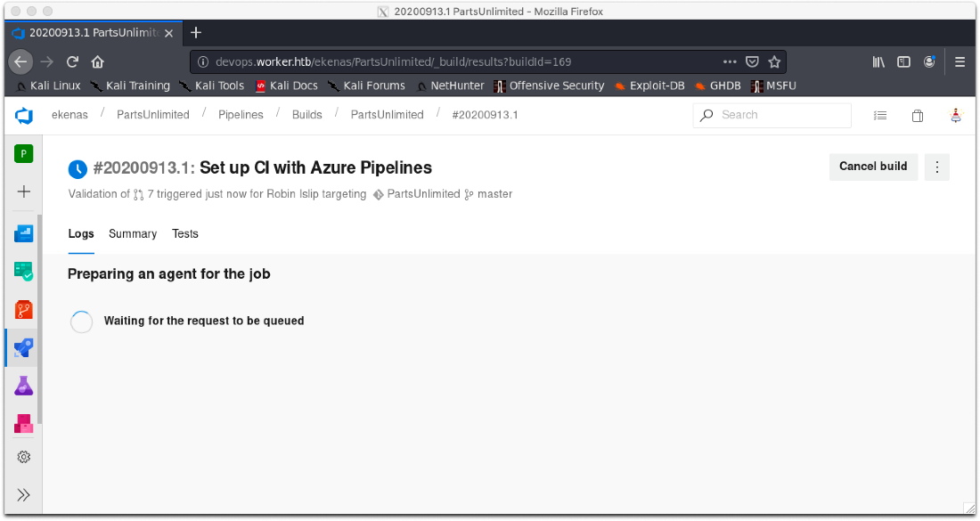Close the 20200913.1 PartsUnlimited tab
Viewport: 980px width, 521px height.
point(168,33)
